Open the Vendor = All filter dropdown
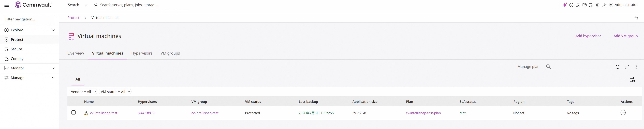644x129 pixels. 83,92
